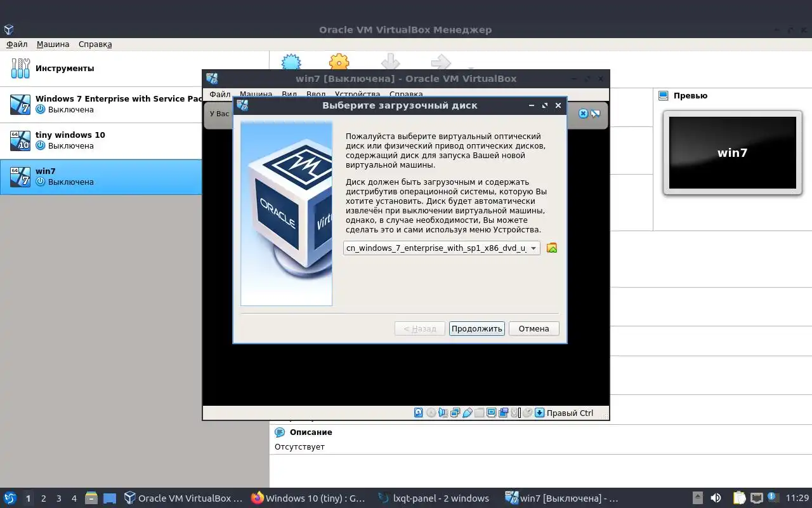The height and width of the screenshot is (508, 812).
Task: Click the win7 preview thumbnail
Action: click(x=733, y=152)
